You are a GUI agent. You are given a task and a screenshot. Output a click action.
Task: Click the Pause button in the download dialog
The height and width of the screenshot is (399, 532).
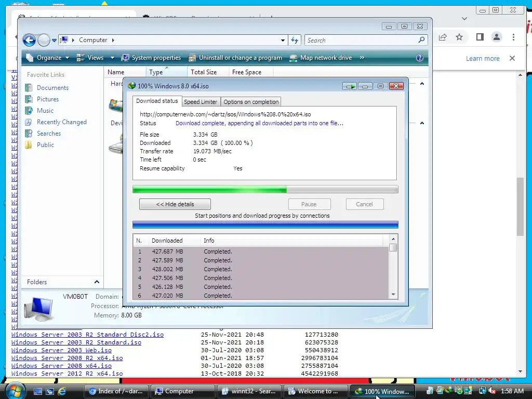[309, 204]
